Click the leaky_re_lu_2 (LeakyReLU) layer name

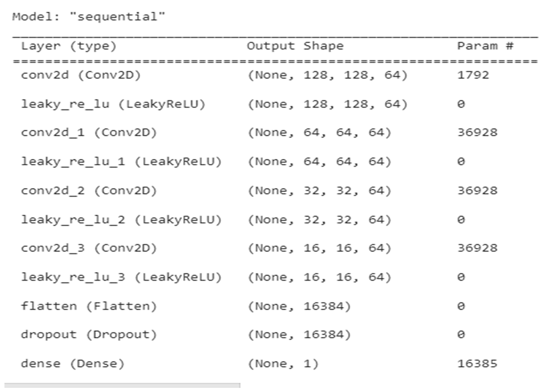[121, 219]
